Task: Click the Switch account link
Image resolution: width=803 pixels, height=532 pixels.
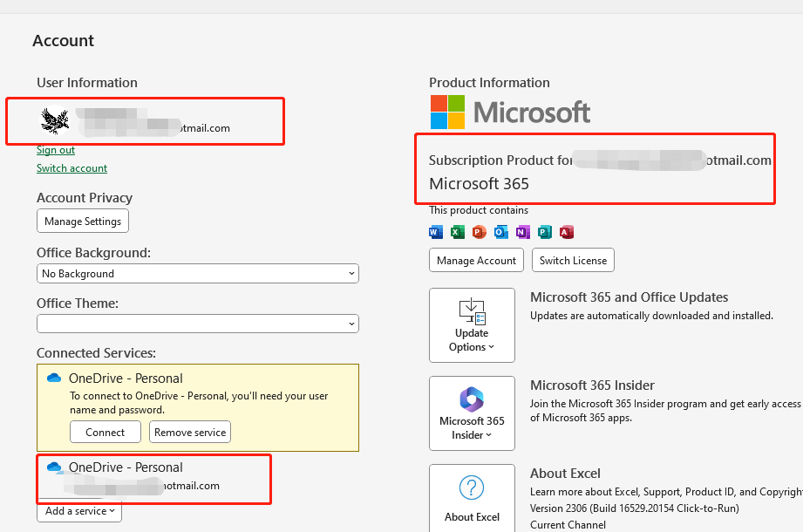Action: click(x=71, y=168)
